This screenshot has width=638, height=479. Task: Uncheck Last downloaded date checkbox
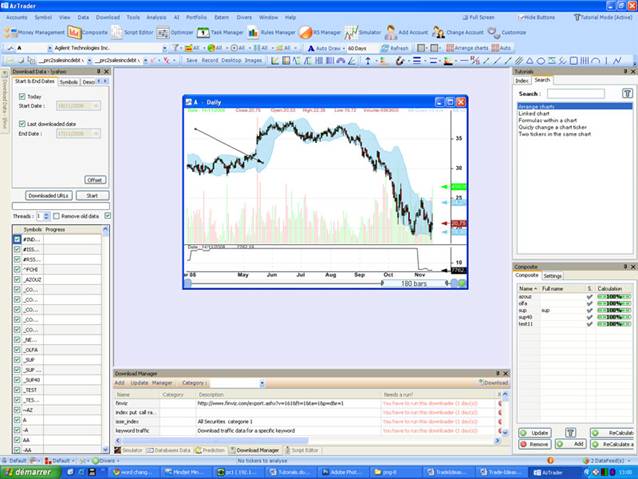coord(22,123)
